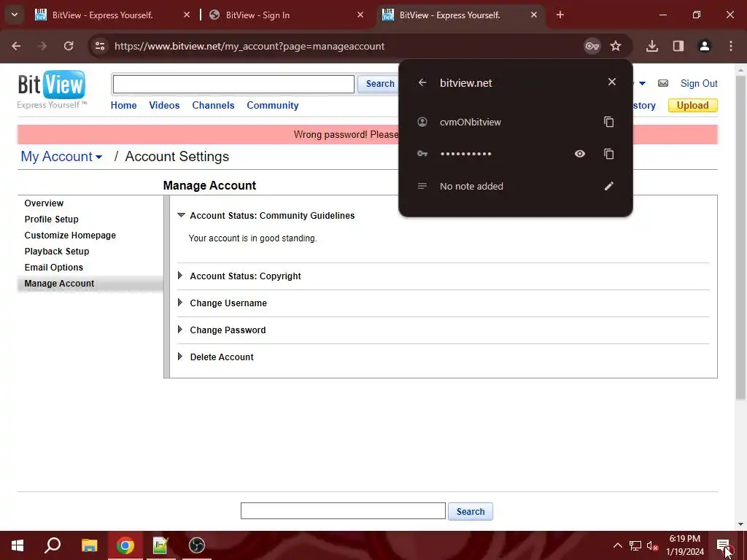Click the yellow Upload button
This screenshot has height=560, width=747.
pyautogui.click(x=693, y=105)
